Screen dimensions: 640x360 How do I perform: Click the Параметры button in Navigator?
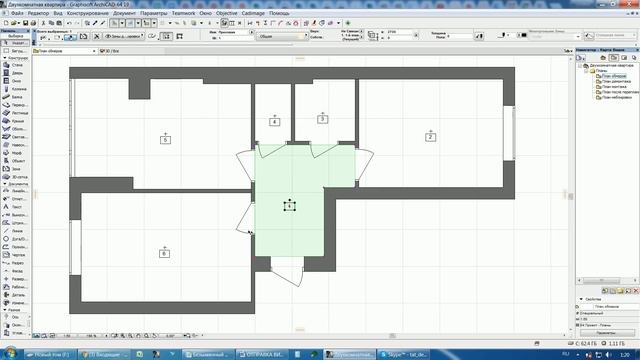606,333
